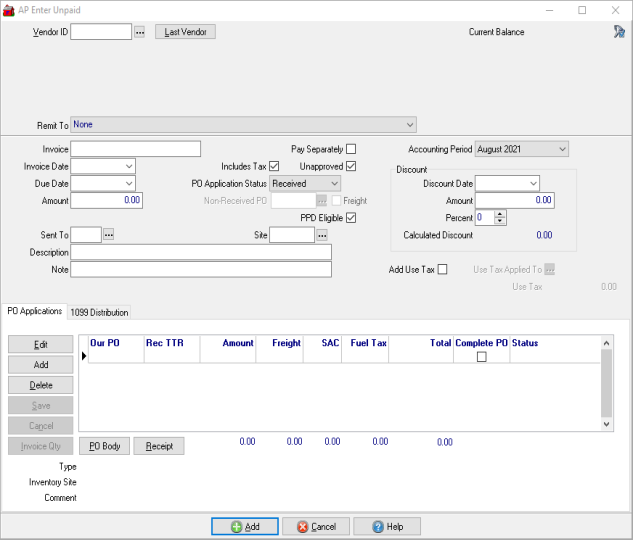The width and height of the screenshot is (633, 540).
Task: Click the Vendor ID lookup ellipsis button
Action: pos(140,32)
